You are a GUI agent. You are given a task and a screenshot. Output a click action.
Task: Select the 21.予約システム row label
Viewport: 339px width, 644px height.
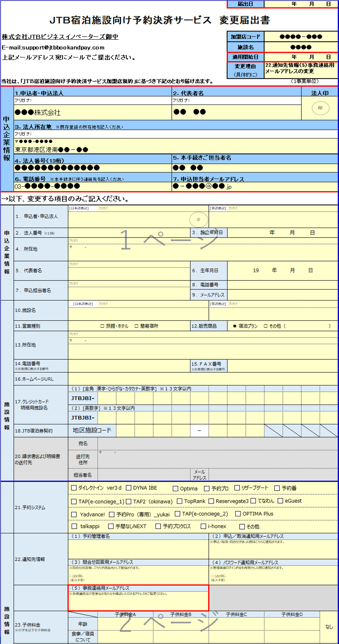point(30,508)
